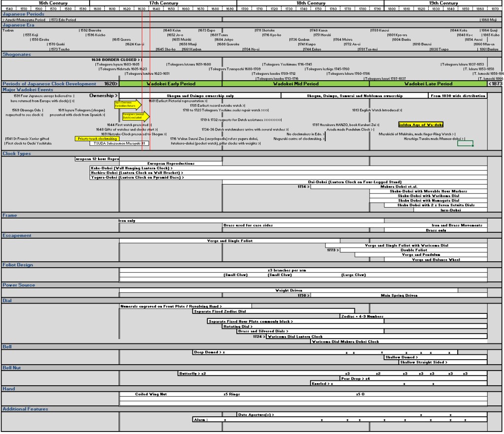The height and width of the screenshot is (434, 504).
Task: Select the 'Main Spring Driven' bar
Action: [x=399, y=295]
